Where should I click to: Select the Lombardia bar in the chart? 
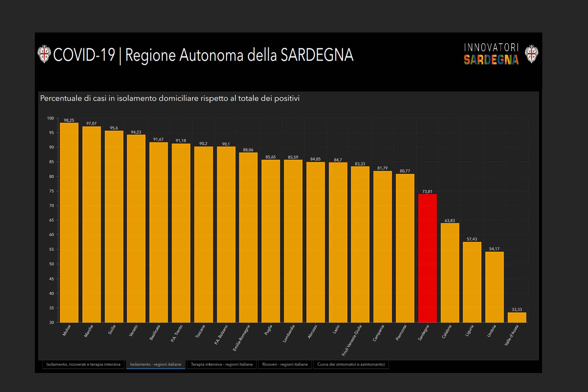(x=293, y=242)
